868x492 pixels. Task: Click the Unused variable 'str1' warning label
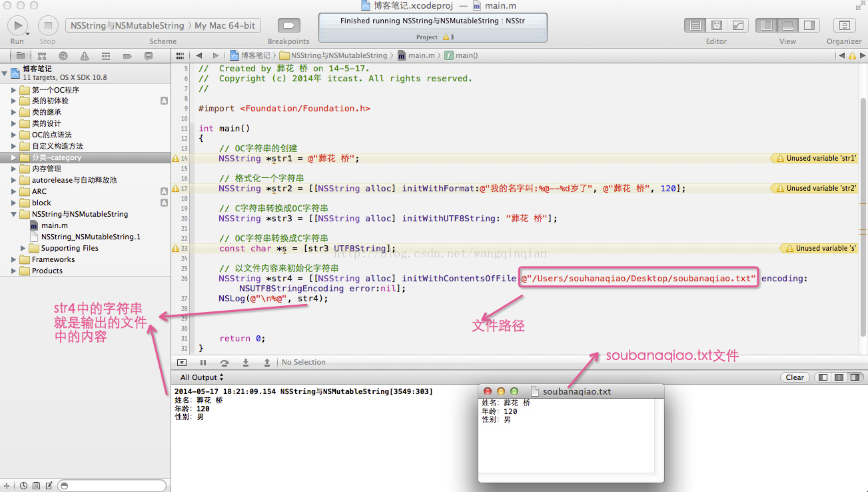(x=813, y=159)
